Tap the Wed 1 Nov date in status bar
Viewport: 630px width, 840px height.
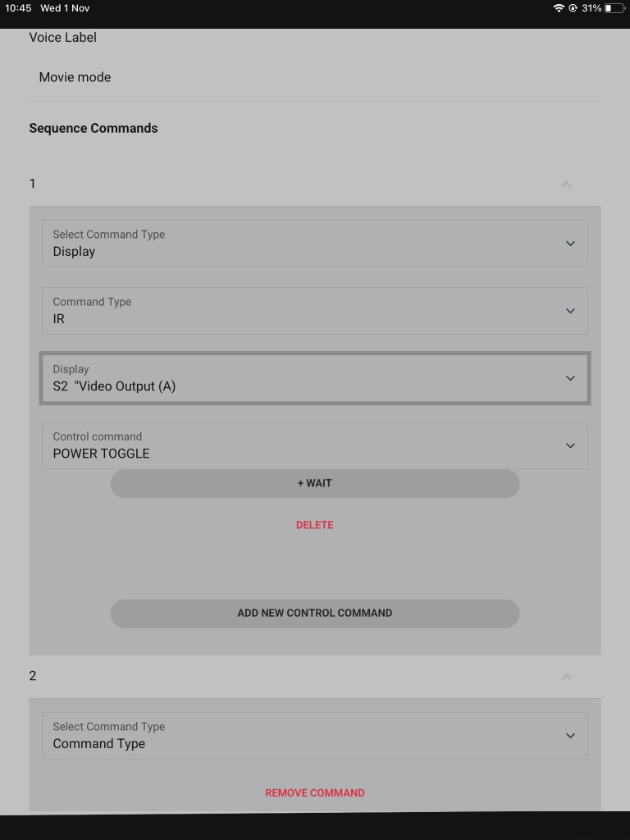65,8
